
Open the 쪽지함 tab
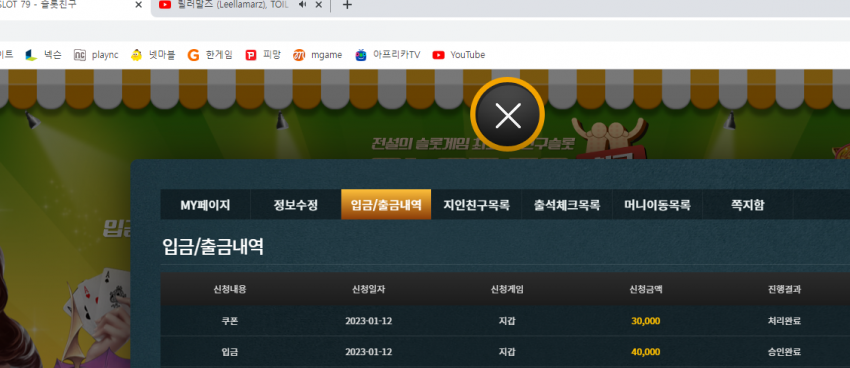748,205
